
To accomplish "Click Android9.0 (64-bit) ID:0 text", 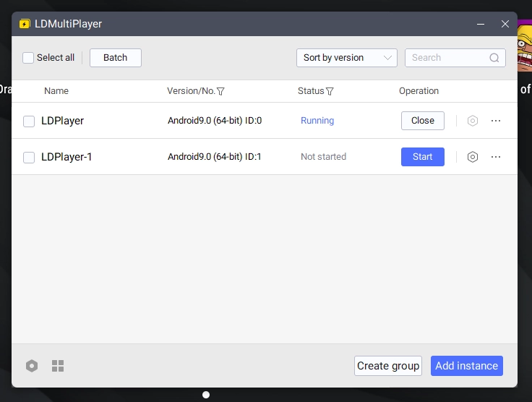I will [215, 121].
